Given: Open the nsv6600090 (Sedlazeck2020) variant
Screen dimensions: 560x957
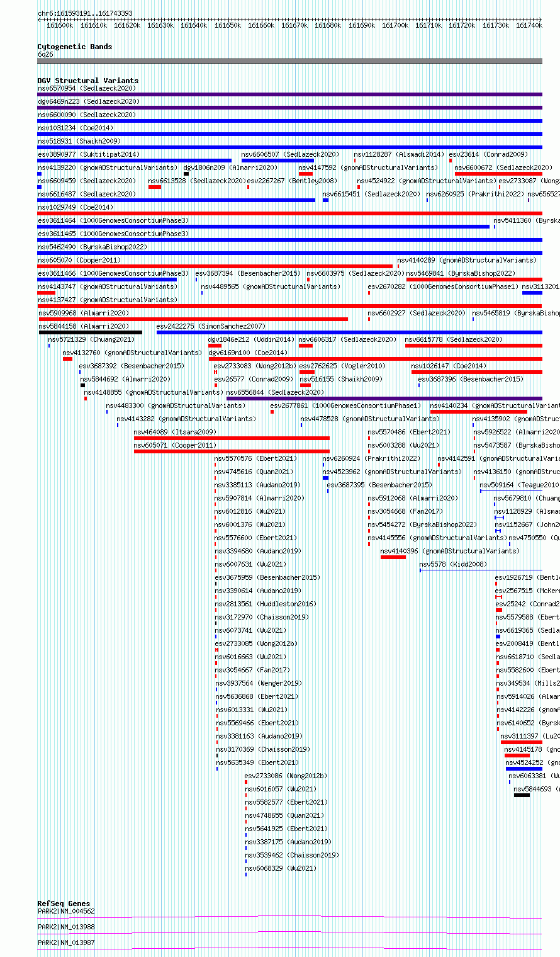Looking at the screenshot, I should 86,115.
